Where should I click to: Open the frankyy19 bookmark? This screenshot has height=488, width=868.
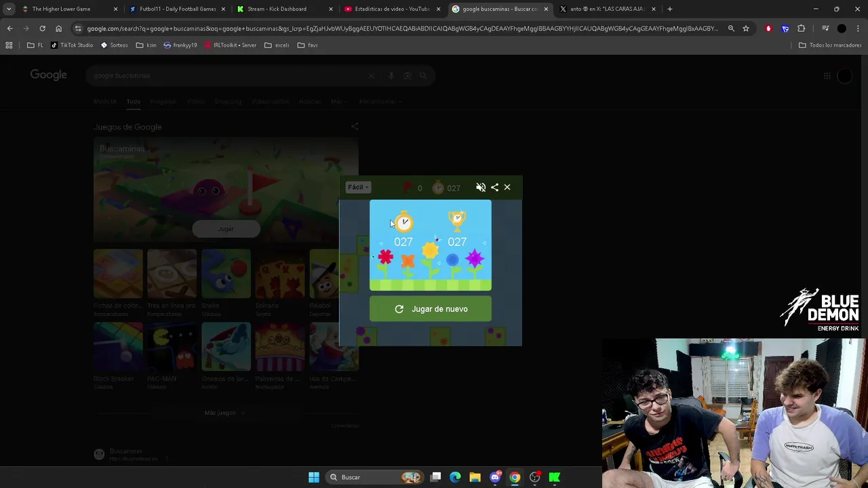click(180, 45)
